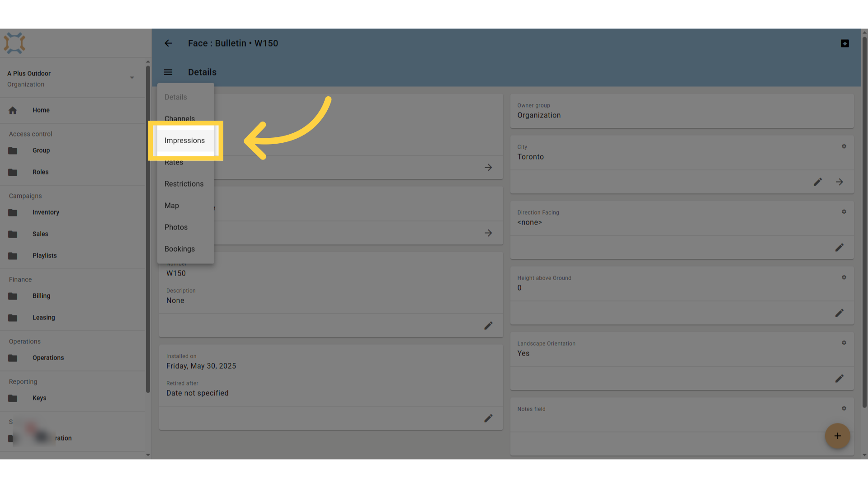Image resolution: width=868 pixels, height=488 pixels.
Task: Click the back arrow beside Face title
Action: pos(168,43)
